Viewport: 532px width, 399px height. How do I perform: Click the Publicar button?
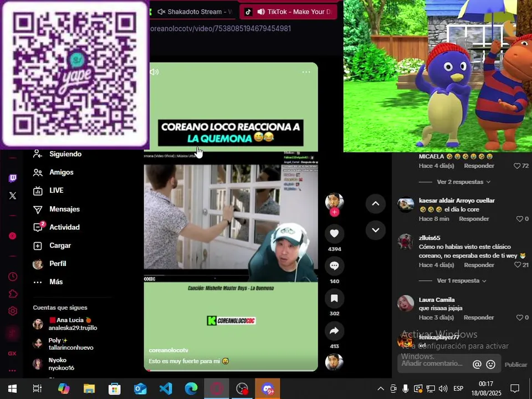pos(516,365)
